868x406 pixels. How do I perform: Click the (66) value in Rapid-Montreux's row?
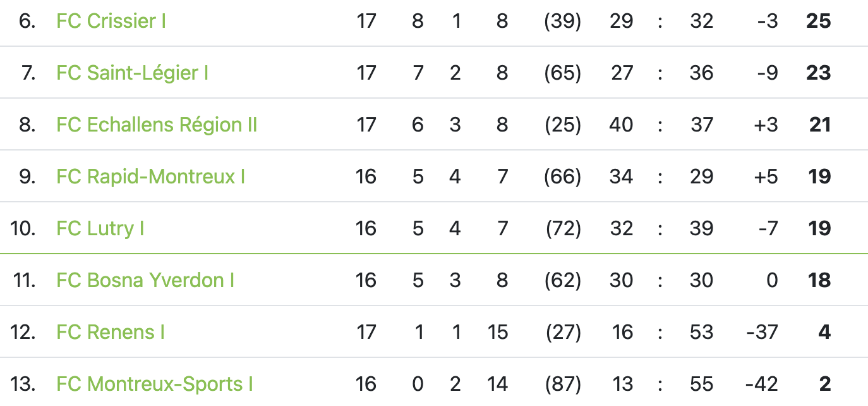pos(562,176)
